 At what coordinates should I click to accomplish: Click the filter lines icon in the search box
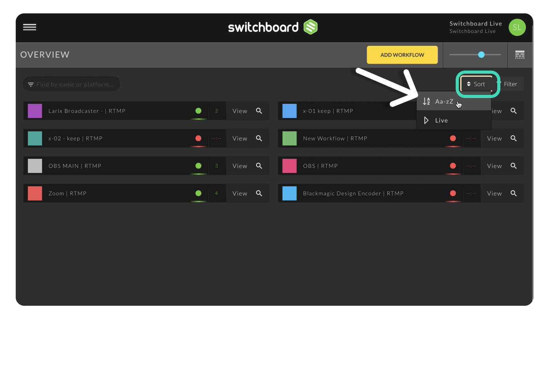click(x=31, y=84)
